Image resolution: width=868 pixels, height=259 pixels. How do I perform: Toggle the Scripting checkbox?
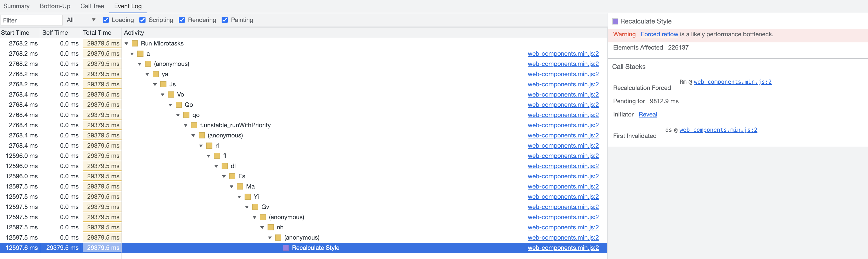coord(142,20)
